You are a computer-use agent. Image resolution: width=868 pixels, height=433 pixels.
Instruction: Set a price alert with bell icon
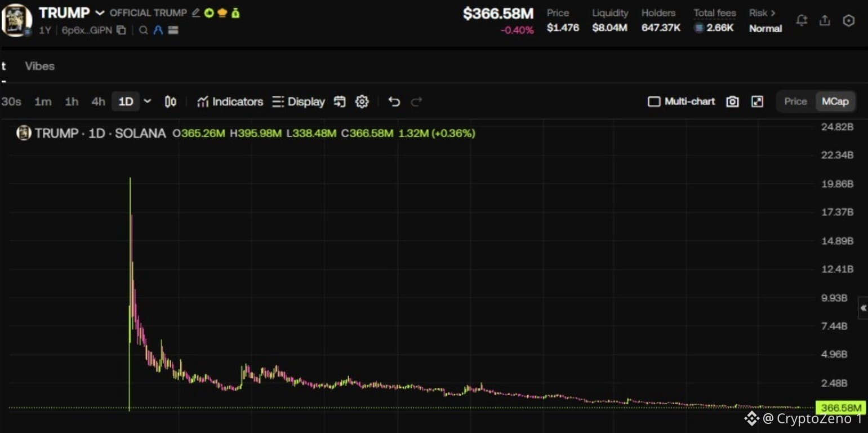click(801, 20)
